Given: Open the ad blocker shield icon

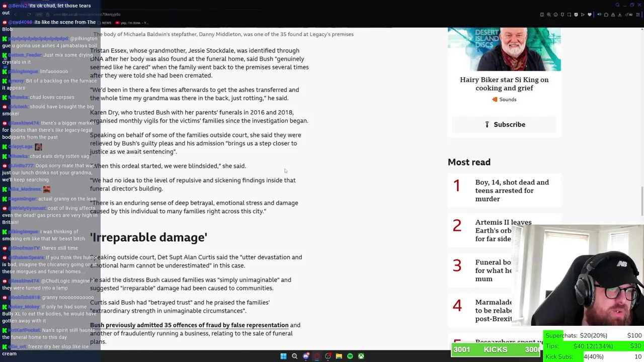Looking at the screenshot, I should click(x=576, y=15).
